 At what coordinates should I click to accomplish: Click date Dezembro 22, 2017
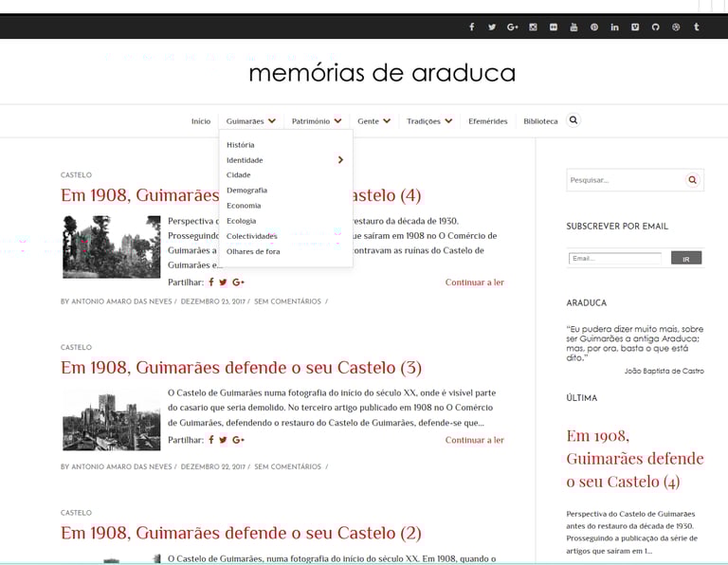213,466
